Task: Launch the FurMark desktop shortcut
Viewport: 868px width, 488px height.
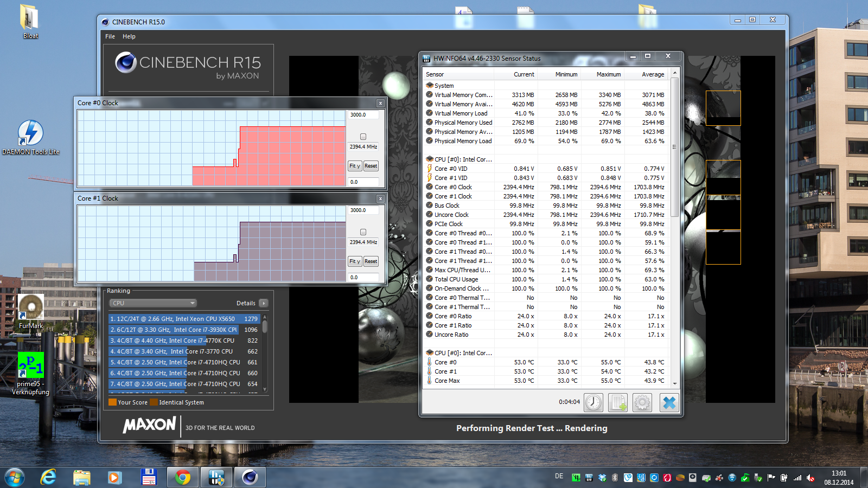Action: pos(31,311)
